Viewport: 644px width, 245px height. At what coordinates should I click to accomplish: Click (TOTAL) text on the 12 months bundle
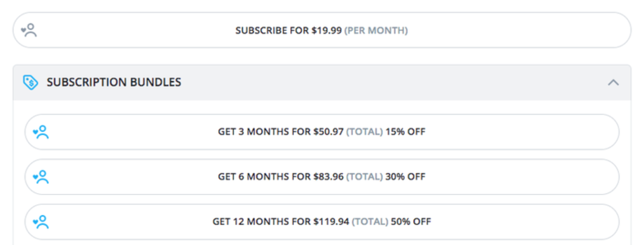click(370, 222)
